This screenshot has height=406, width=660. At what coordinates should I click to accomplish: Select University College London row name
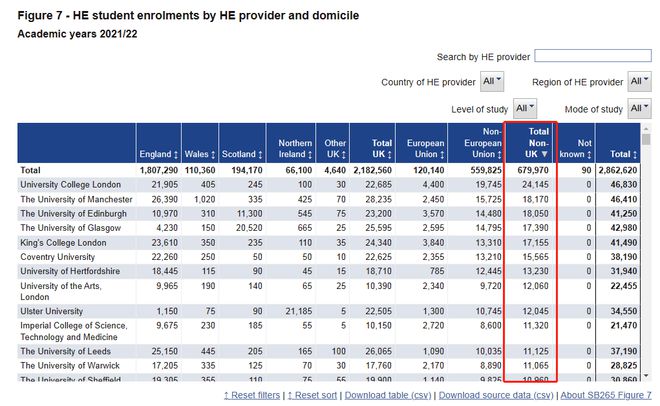[x=70, y=185]
